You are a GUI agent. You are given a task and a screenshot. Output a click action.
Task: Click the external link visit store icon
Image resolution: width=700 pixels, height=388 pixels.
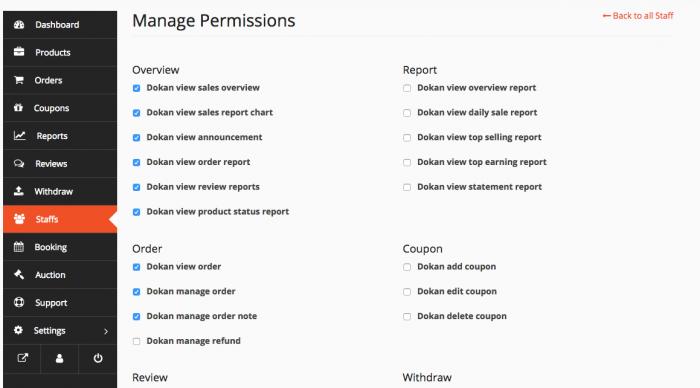[22, 358]
